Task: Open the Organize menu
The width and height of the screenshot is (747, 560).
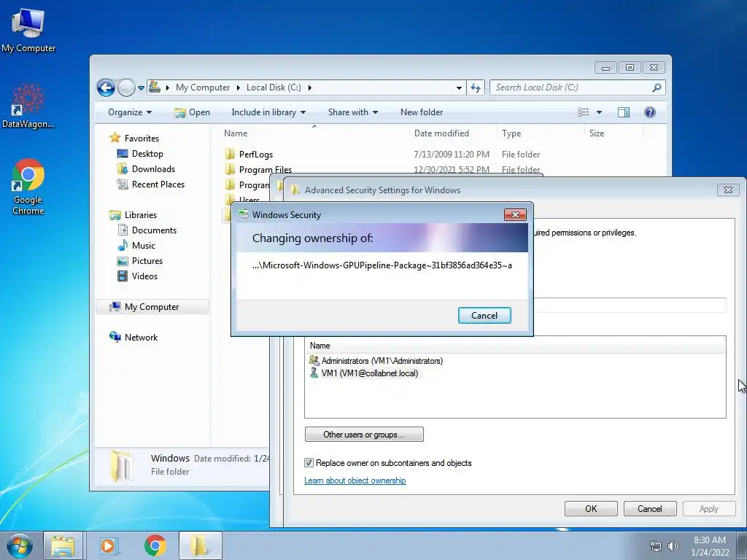Action: (x=130, y=112)
